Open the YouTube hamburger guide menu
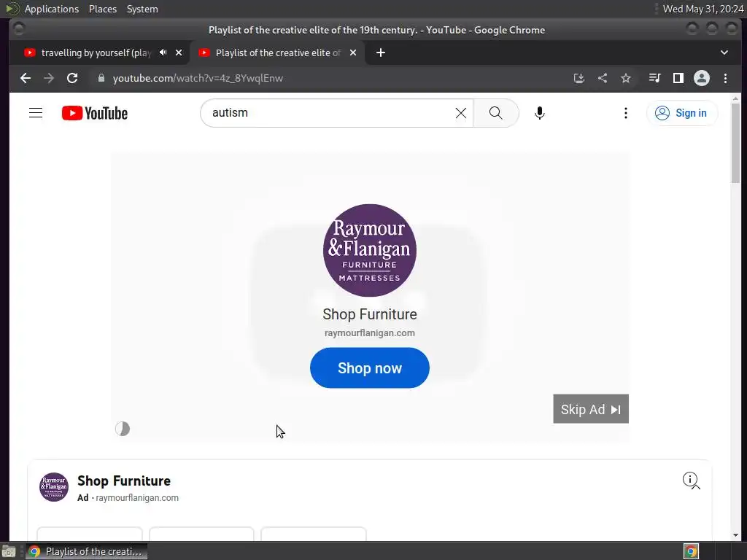 (36, 113)
